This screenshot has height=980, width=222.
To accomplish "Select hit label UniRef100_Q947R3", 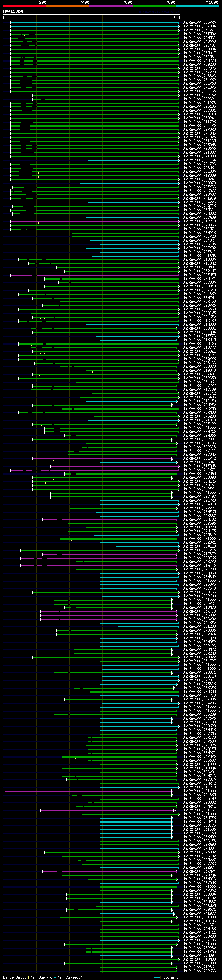I will (199, 164).
